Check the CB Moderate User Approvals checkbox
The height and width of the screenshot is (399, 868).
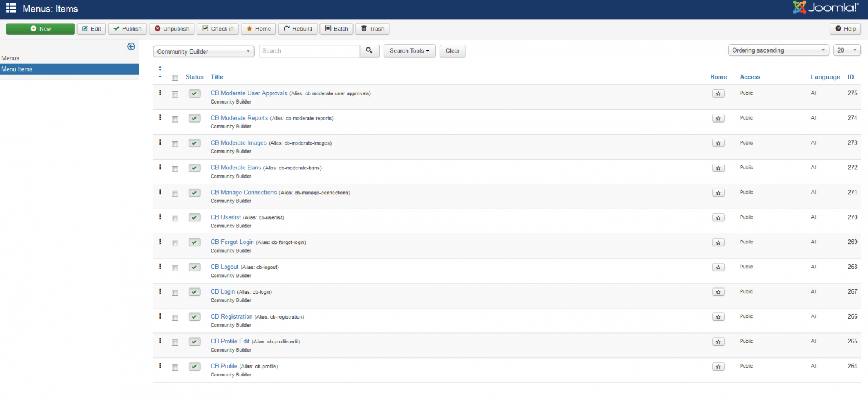(175, 94)
